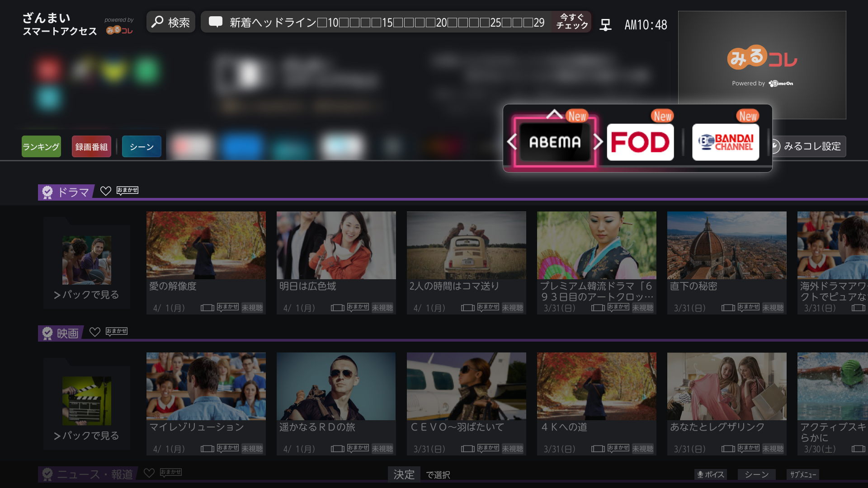Toggle the heart favorite for 映画

(x=94, y=332)
